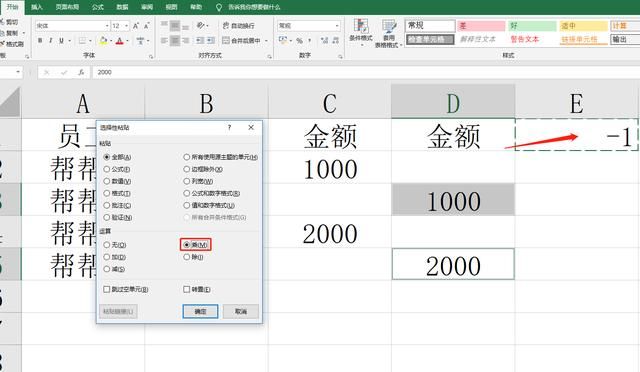Click the Help question mark in dialog
Viewport: 640px width, 372px height.
[x=229, y=127]
